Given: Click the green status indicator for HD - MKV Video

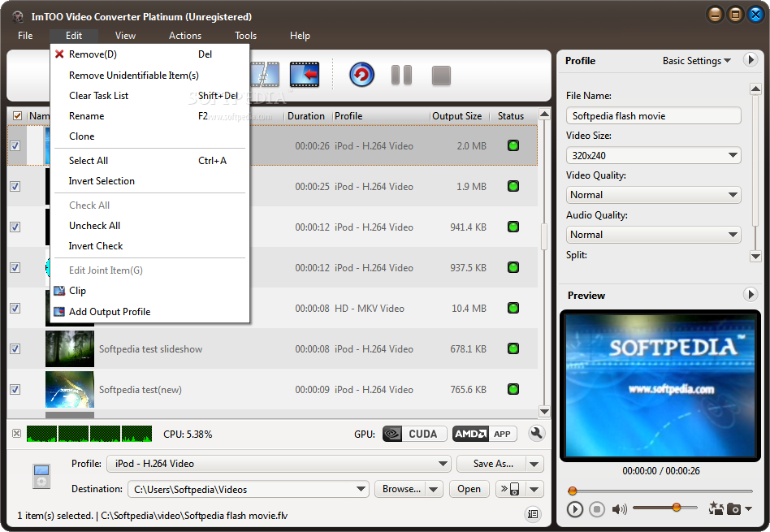Looking at the screenshot, I should click(x=513, y=308).
